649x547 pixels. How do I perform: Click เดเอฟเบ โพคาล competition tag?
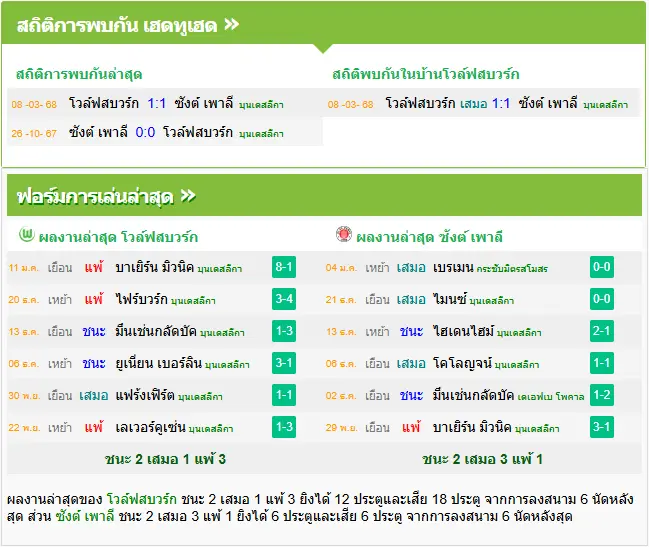point(550,397)
